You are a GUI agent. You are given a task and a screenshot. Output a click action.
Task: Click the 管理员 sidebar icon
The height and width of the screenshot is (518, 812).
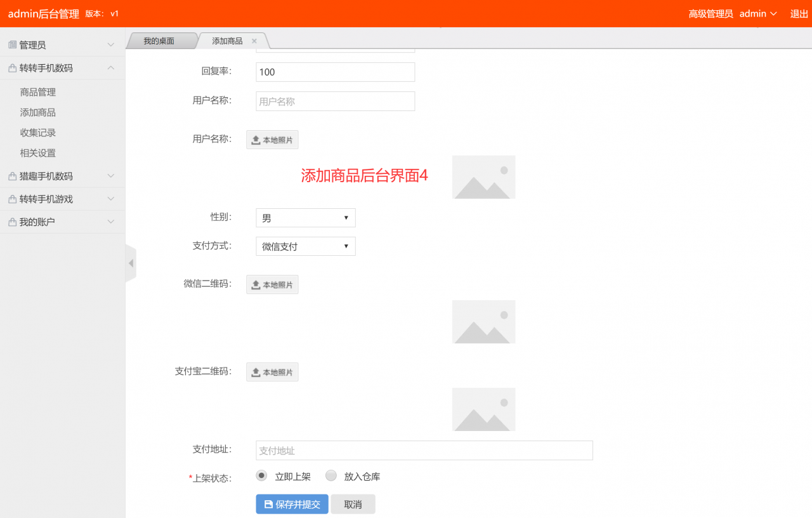point(12,45)
